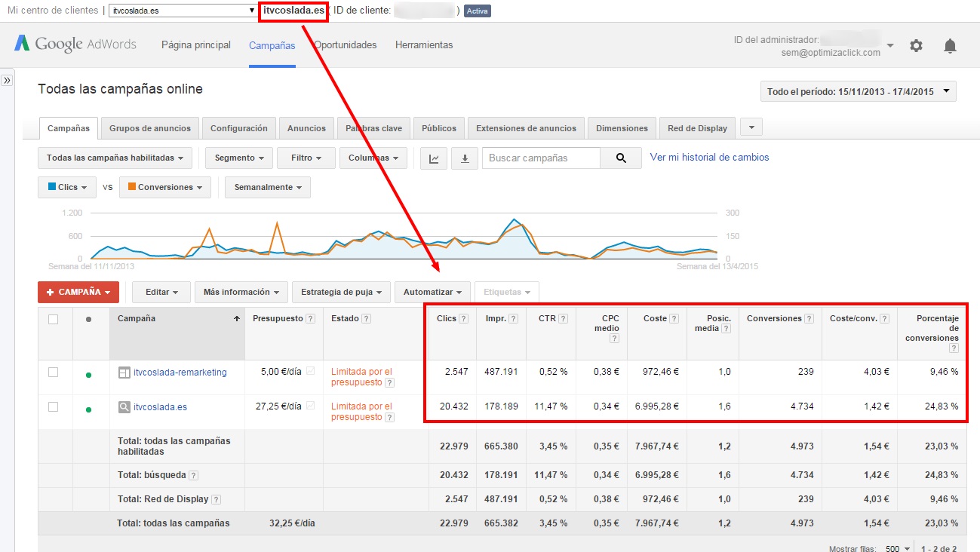Screen dimensions: 980x552
Task: Open Ver mi historial de cambios link
Action: tap(709, 158)
